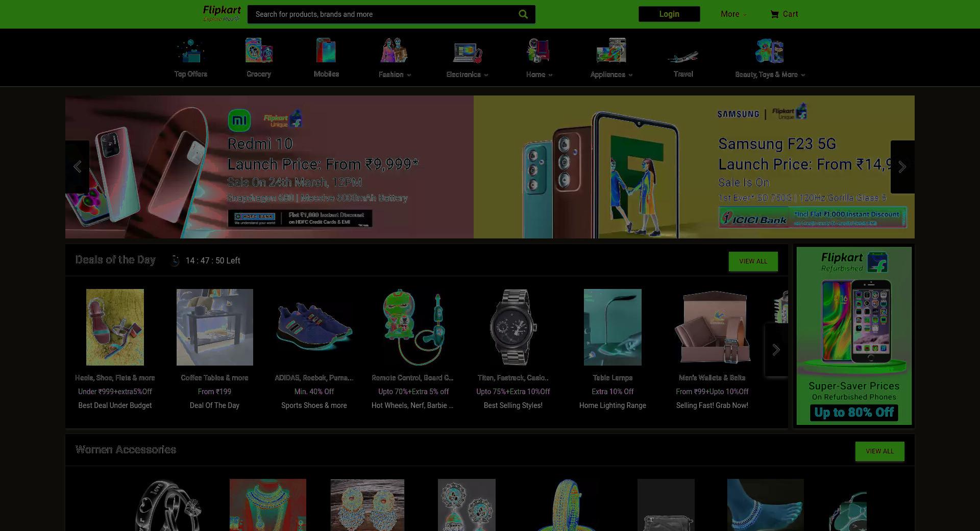980x531 pixels.
Task: Click the deals timer clock icon
Action: [x=175, y=260]
